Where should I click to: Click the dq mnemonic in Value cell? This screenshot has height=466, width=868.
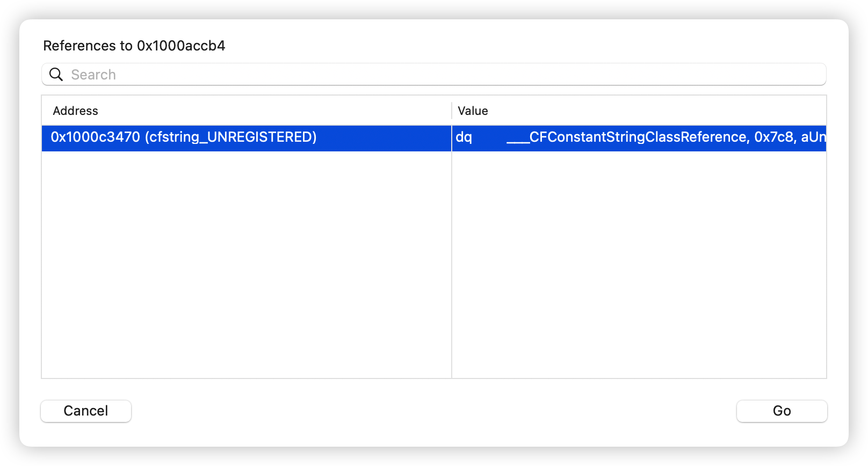pyautogui.click(x=464, y=138)
